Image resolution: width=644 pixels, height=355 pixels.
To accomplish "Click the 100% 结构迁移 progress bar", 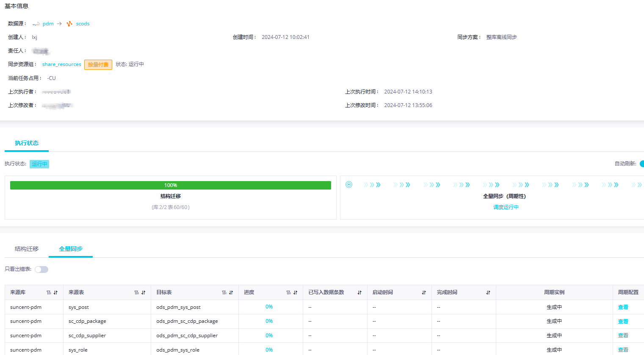I will (x=171, y=185).
